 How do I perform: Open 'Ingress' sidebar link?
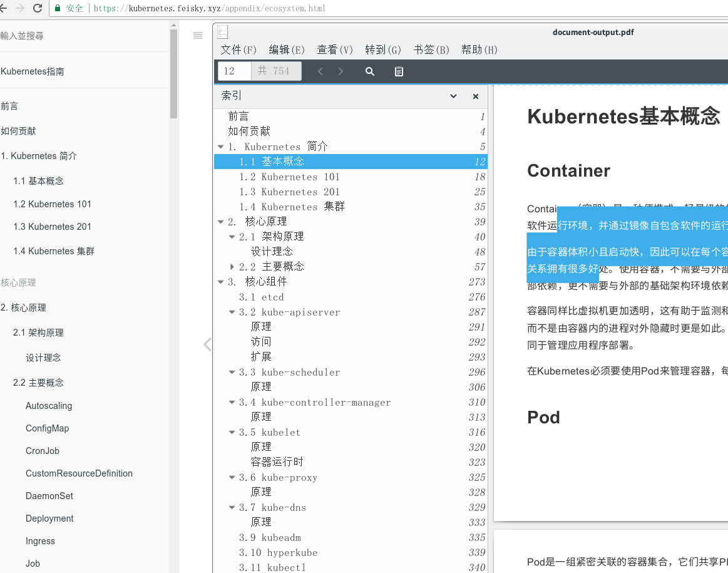click(41, 541)
